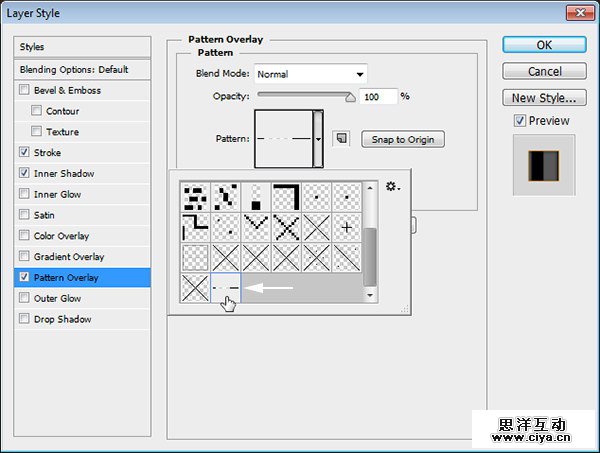Open the Blend Mode dropdown
The image size is (600, 453).
click(310, 74)
